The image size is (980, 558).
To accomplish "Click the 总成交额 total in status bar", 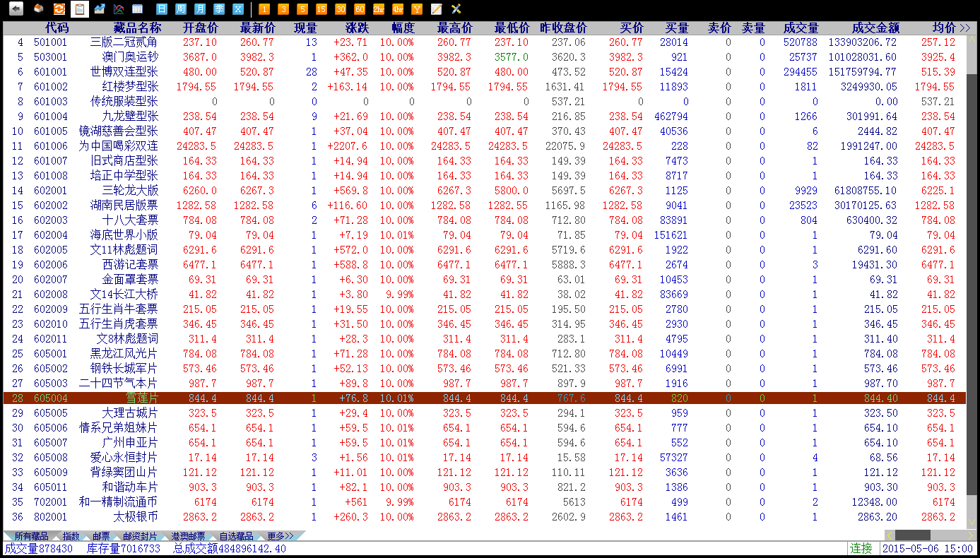I will [230, 549].
